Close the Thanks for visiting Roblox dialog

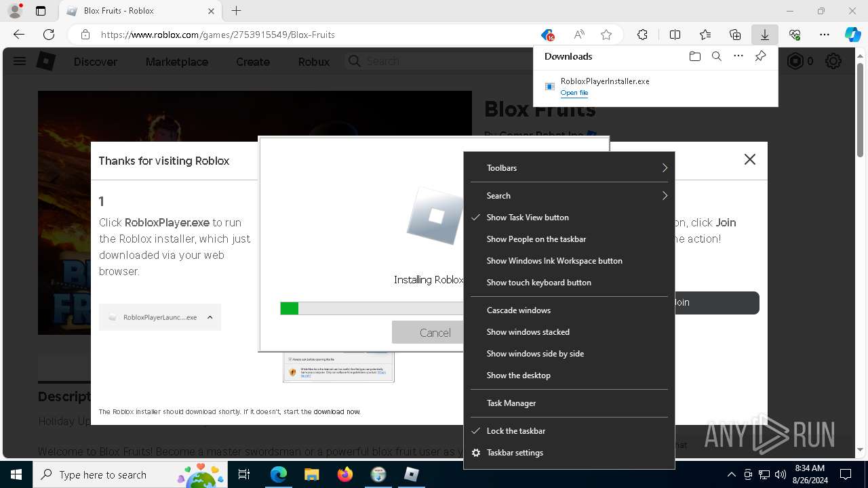tap(749, 159)
